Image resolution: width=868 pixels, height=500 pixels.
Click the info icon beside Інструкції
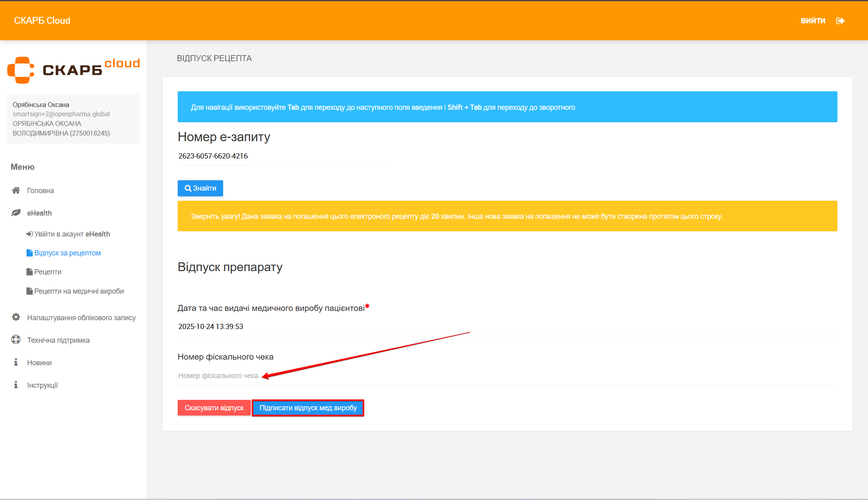click(x=16, y=385)
